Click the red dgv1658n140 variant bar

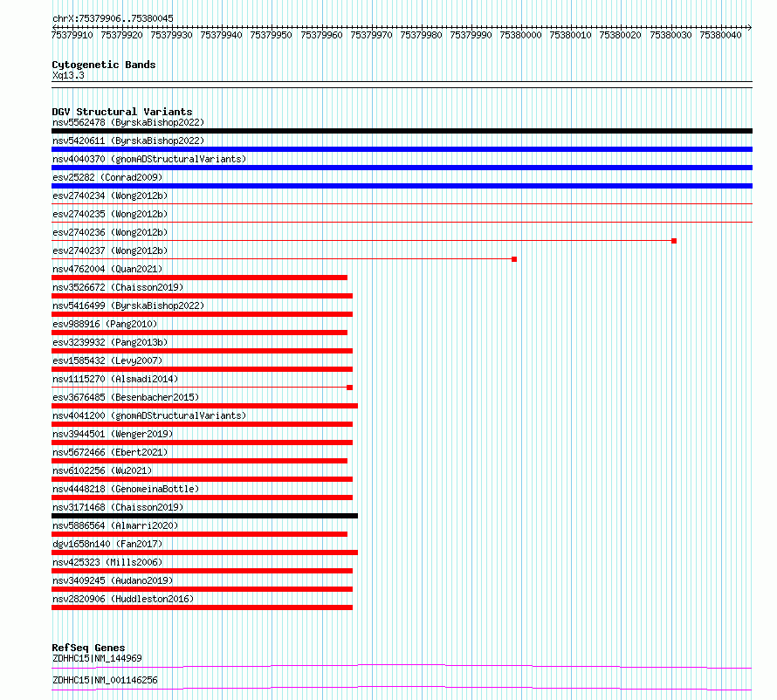[204, 552]
